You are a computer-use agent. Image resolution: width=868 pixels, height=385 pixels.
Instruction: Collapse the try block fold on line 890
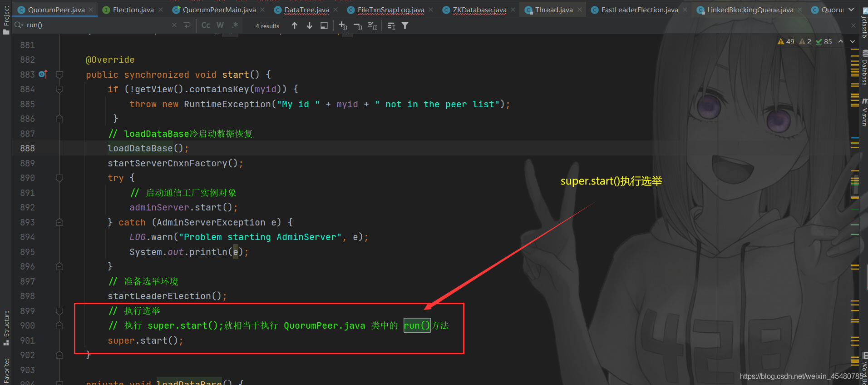point(59,178)
